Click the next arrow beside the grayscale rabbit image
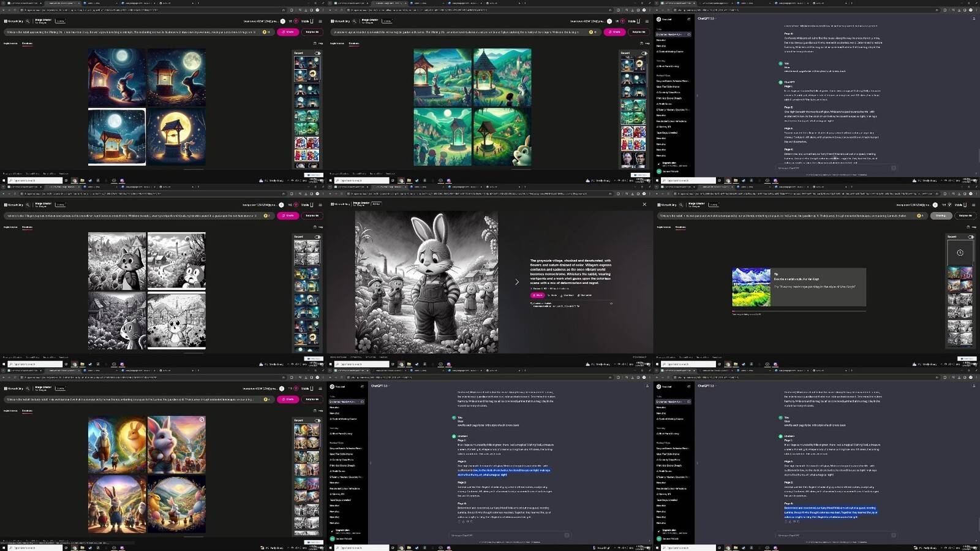Viewport: 980px width, 551px height. click(517, 282)
